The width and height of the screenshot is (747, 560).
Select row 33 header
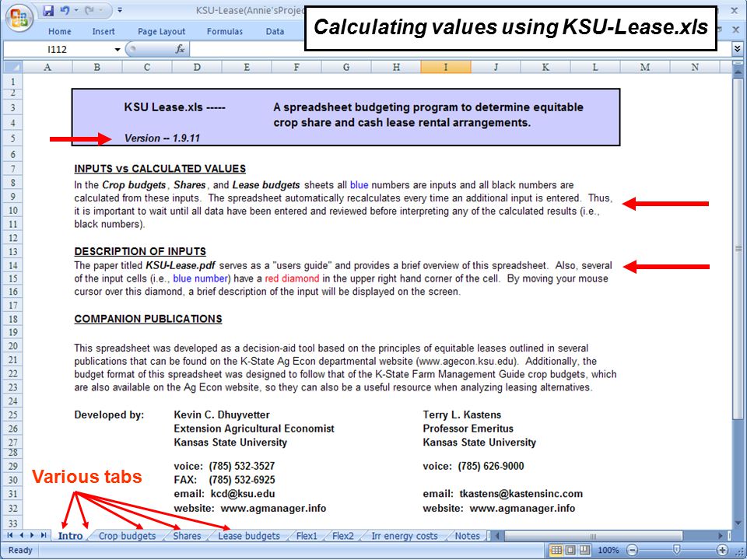(x=13, y=523)
